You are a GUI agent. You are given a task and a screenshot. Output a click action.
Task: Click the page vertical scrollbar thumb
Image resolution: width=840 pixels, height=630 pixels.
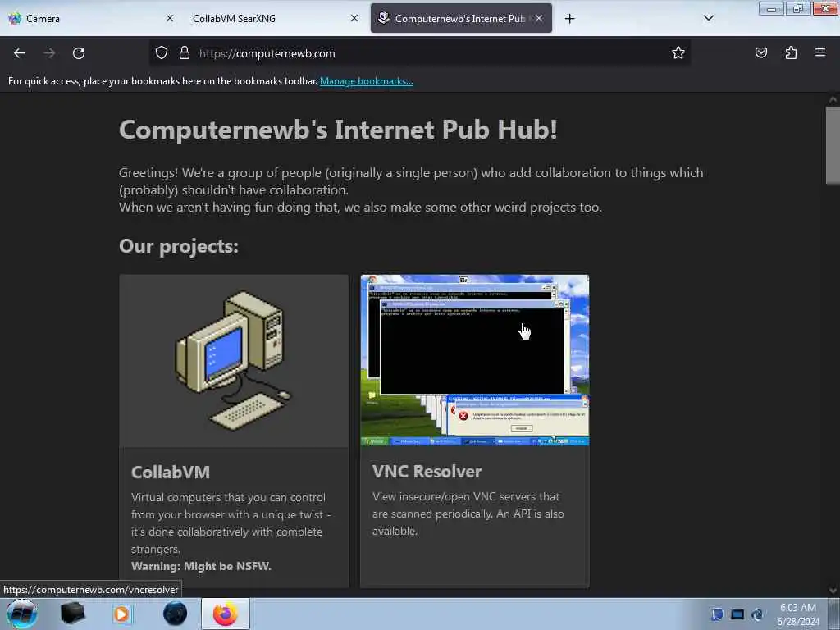click(833, 146)
